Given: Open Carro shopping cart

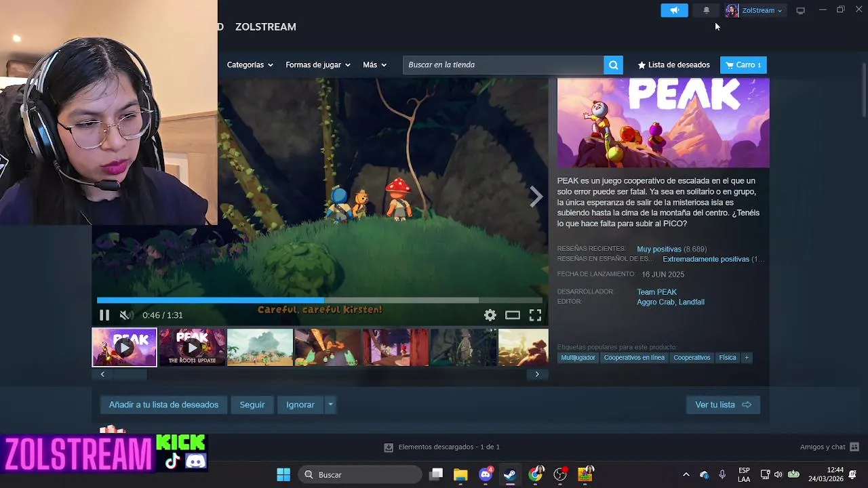Looking at the screenshot, I should pos(743,64).
